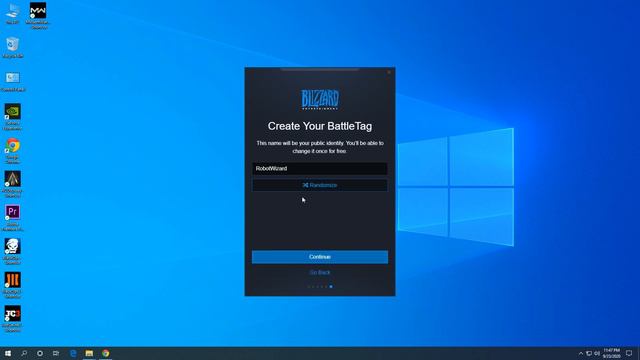
Task: Click the highlighted step indicator dot
Action: click(331, 287)
